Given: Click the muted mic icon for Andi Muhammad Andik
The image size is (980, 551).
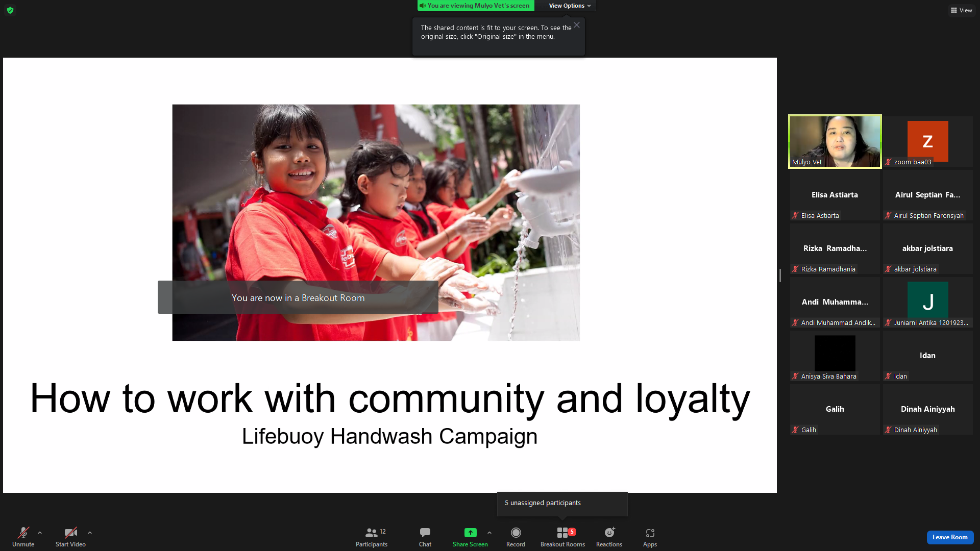Looking at the screenshot, I should [x=795, y=322].
